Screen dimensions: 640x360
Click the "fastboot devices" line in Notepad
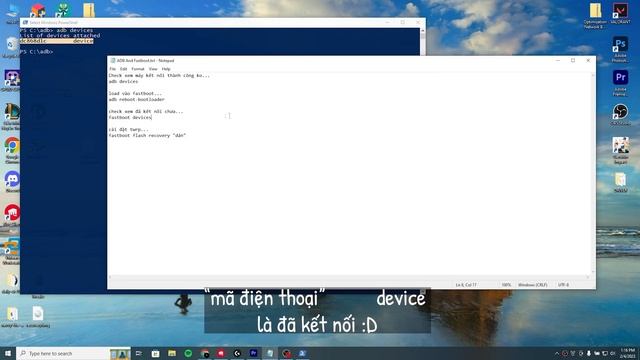pos(130,118)
